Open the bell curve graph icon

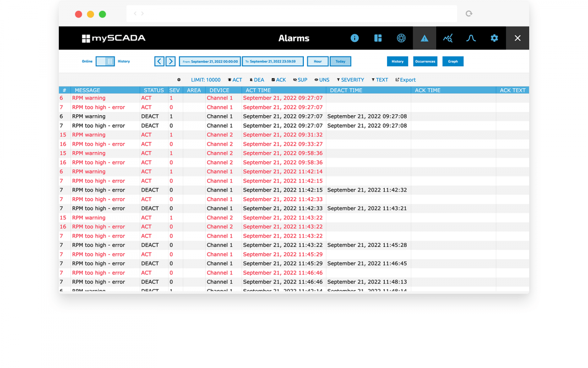pyautogui.click(x=471, y=38)
